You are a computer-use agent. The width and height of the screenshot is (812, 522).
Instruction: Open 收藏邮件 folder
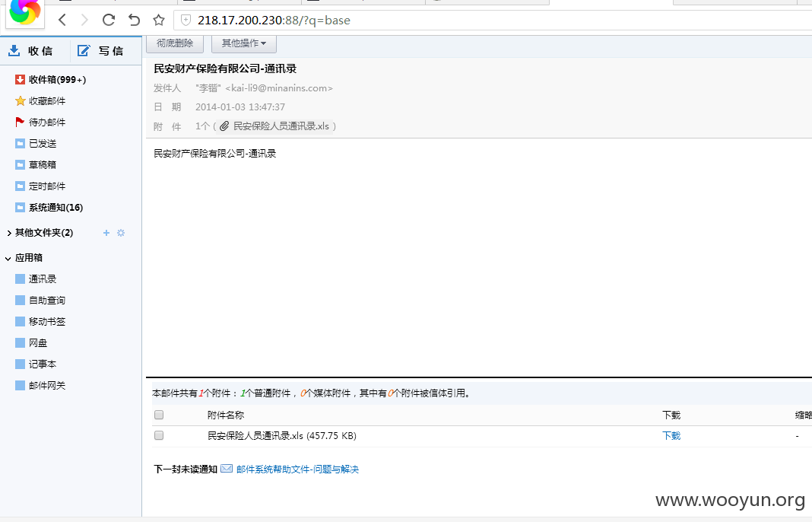(47, 100)
